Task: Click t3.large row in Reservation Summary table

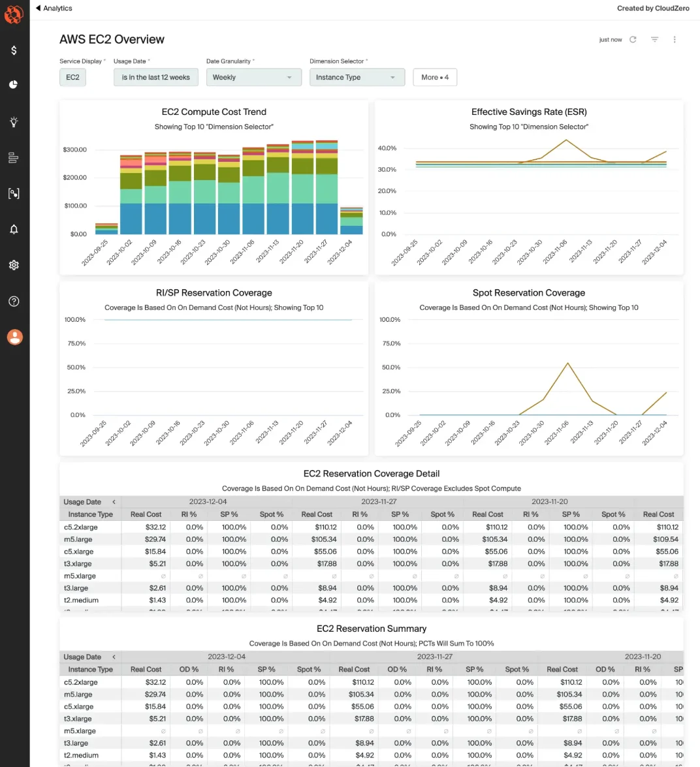Action: (x=372, y=744)
